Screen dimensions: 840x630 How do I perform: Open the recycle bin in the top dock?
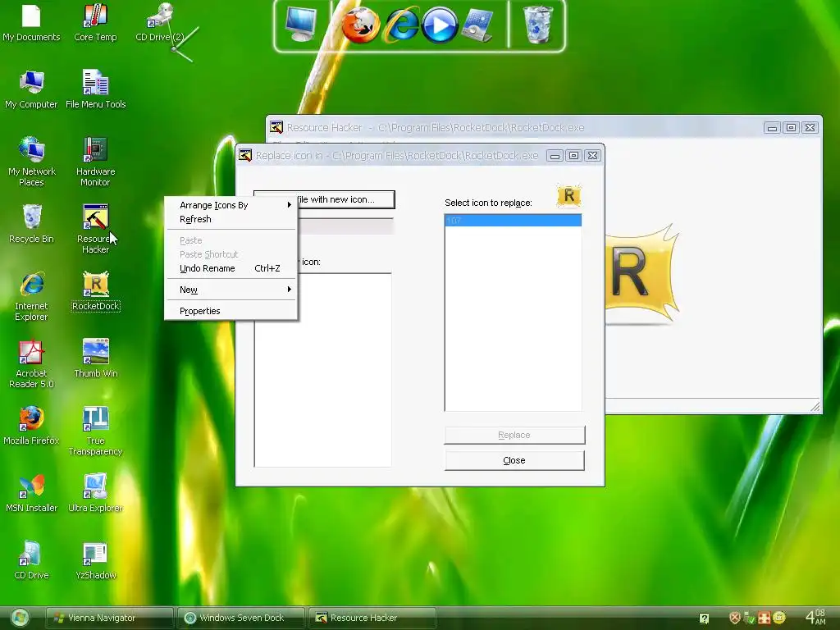pos(537,25)
